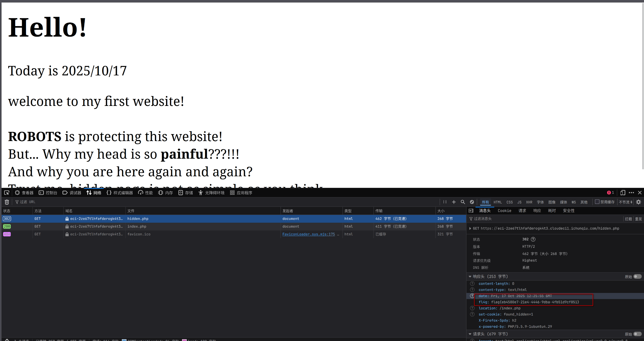Viewport: 644px width, 341px height.
Task: Expand the GET request URL row
Action: click(470, 228)
